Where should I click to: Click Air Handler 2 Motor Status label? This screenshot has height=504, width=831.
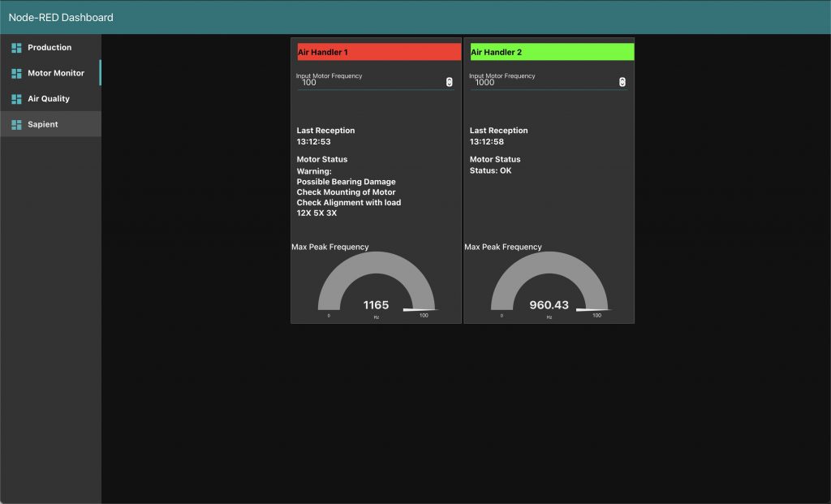click(x=495, y=159)
